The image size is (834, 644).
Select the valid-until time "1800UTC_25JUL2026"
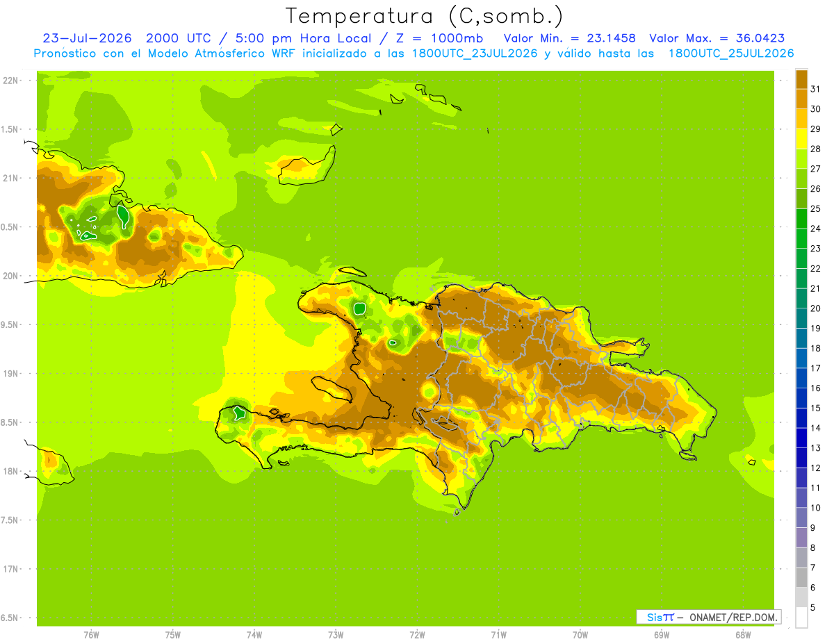[730, 53]
